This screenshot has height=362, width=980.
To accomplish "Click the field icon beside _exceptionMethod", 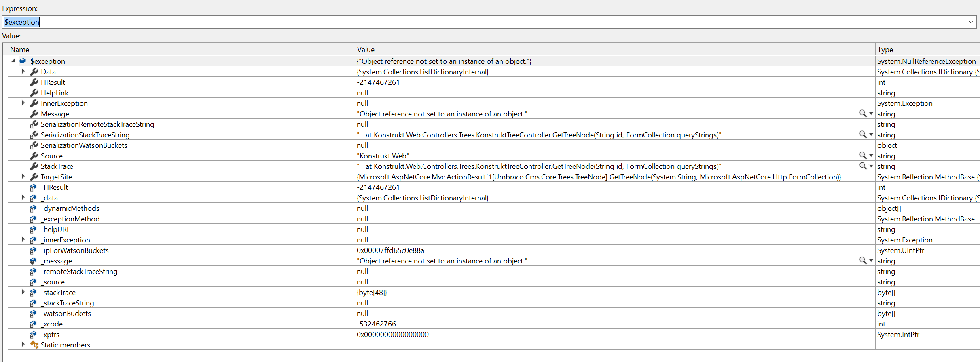I will [34, 219].
